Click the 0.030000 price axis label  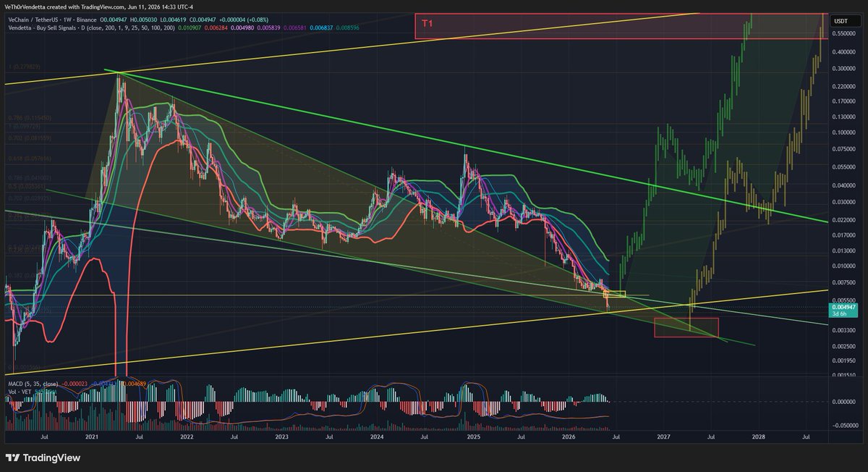tap(844, 202)
